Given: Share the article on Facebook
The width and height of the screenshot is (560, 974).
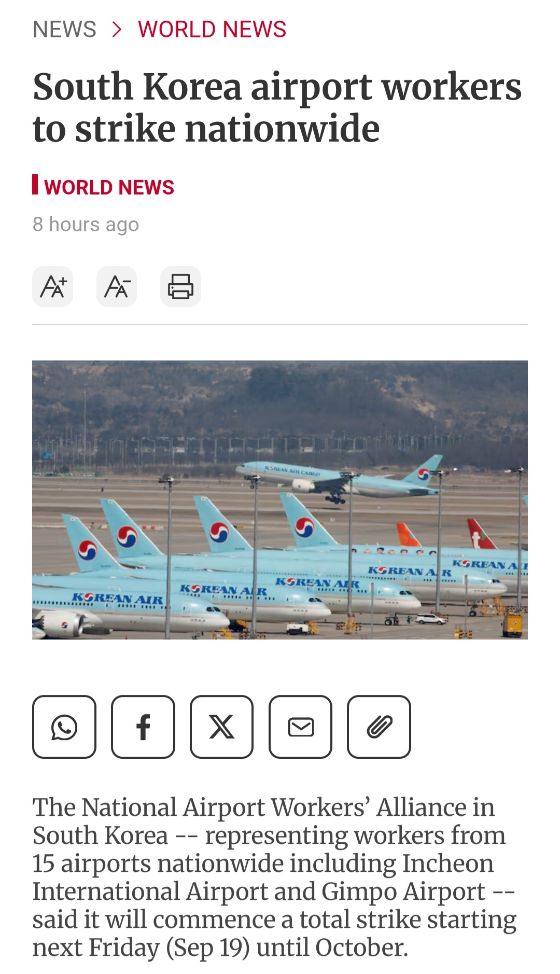Looking at the screenshot, I should tap(143, 727).
